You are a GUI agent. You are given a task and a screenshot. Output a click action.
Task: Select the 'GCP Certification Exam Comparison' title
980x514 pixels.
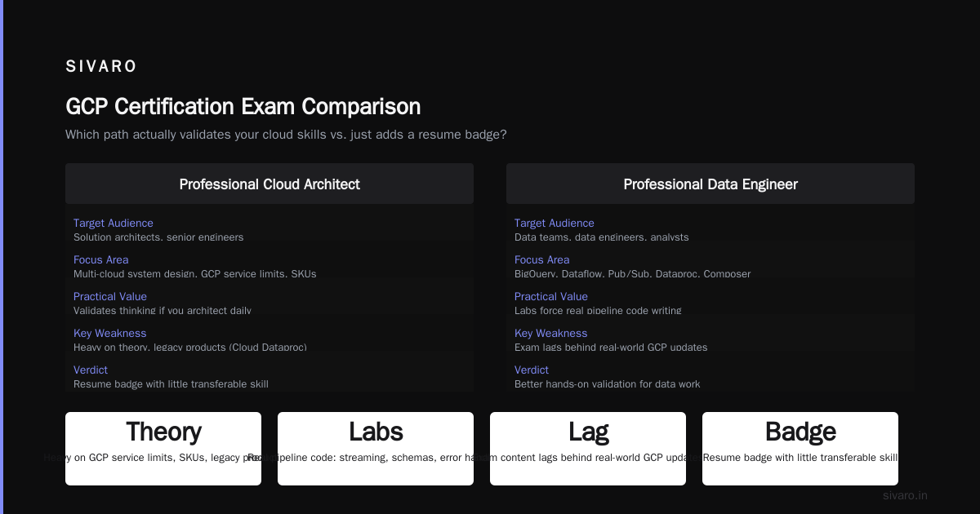click(x=243, y=107)
